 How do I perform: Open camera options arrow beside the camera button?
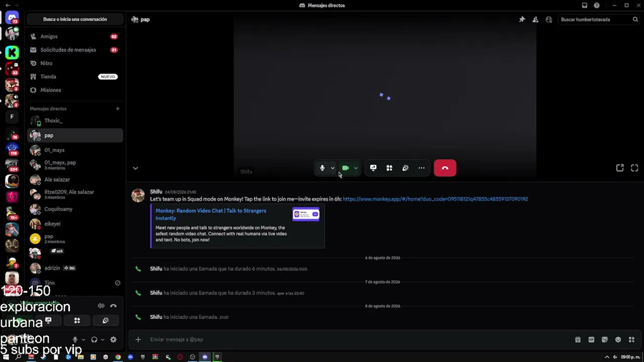click(356, 168)
